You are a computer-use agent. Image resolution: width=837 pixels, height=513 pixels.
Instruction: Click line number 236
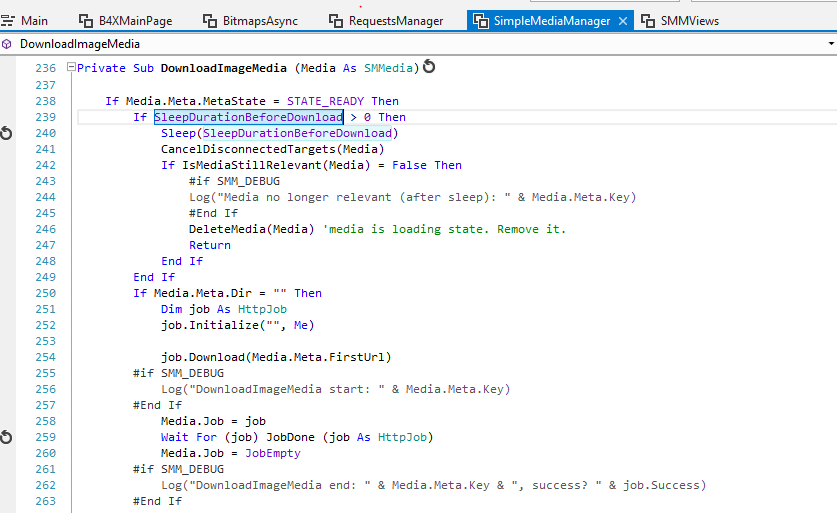tap(45, 68)
